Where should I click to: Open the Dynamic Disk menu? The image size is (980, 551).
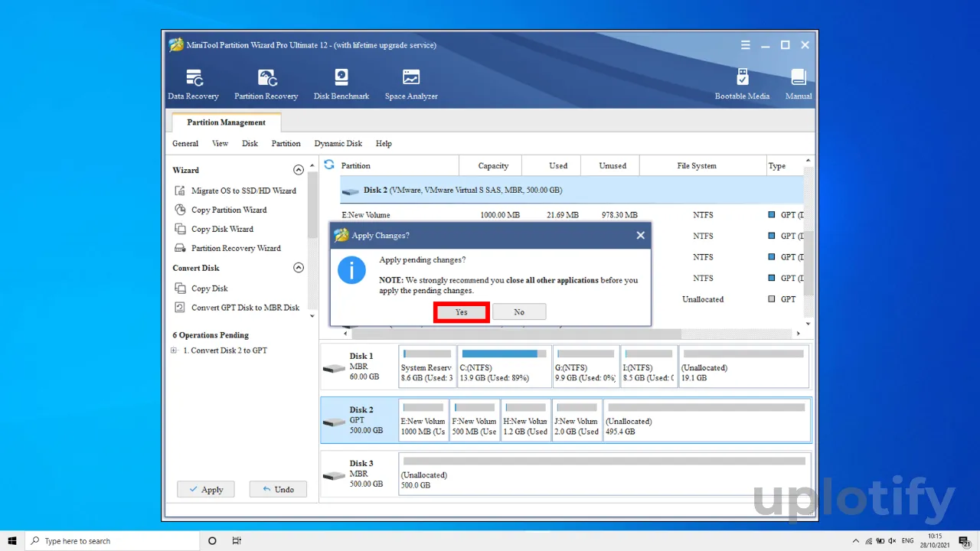tap(338, 143)
